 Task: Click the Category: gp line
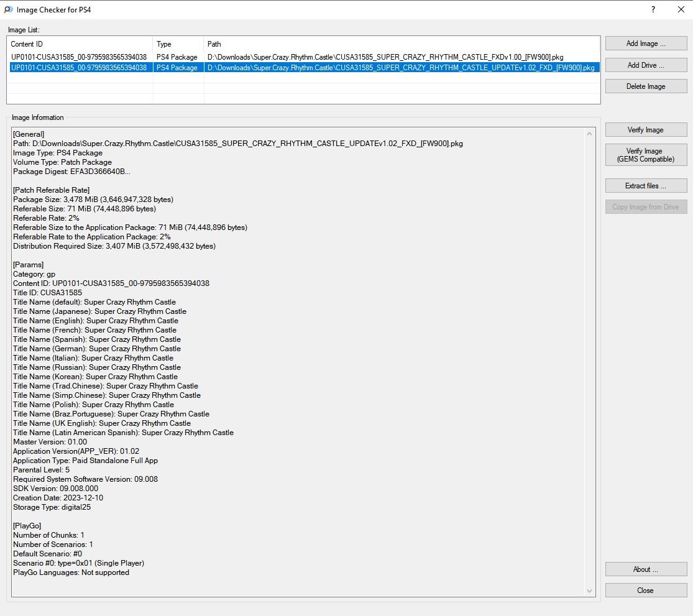click(34, 274)
